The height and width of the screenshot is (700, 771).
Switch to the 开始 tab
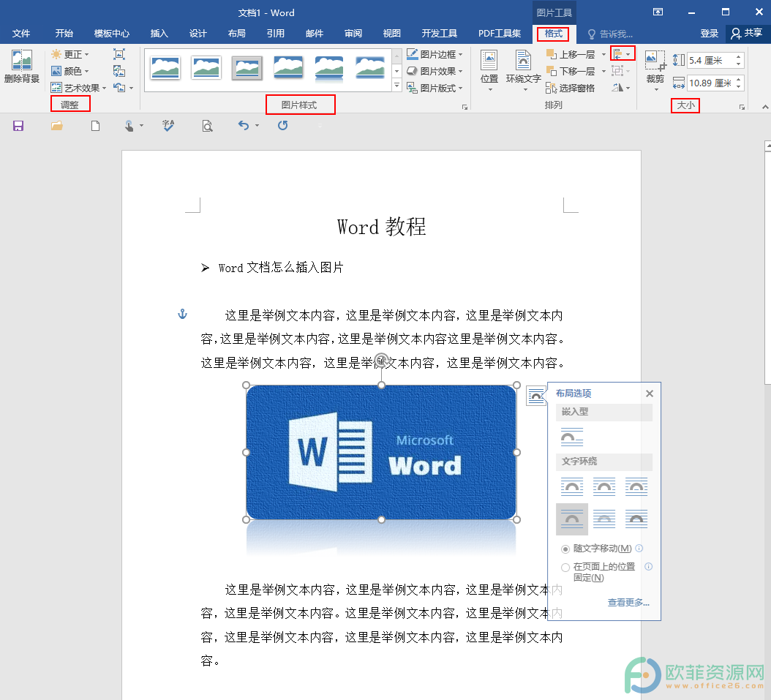click(64, 34)
